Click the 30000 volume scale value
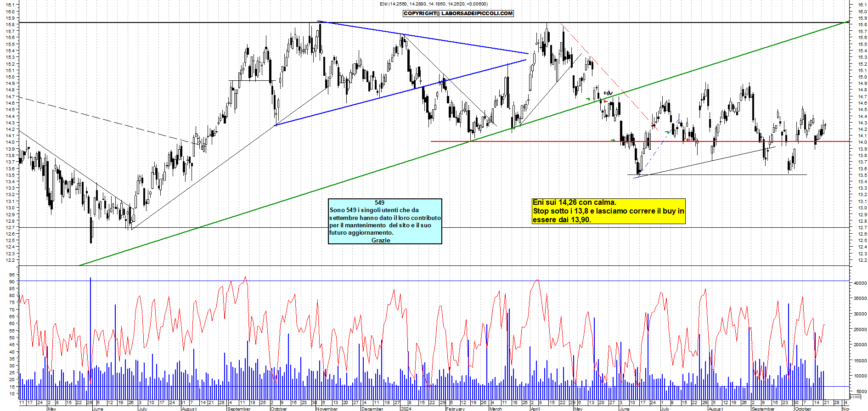The image size is (868, 411). 860,314
